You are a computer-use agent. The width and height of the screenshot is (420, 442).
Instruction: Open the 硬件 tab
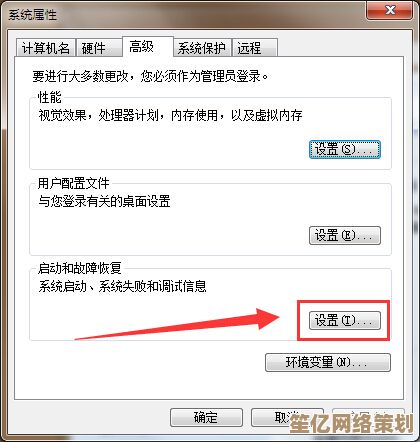[x=98, y=48]
